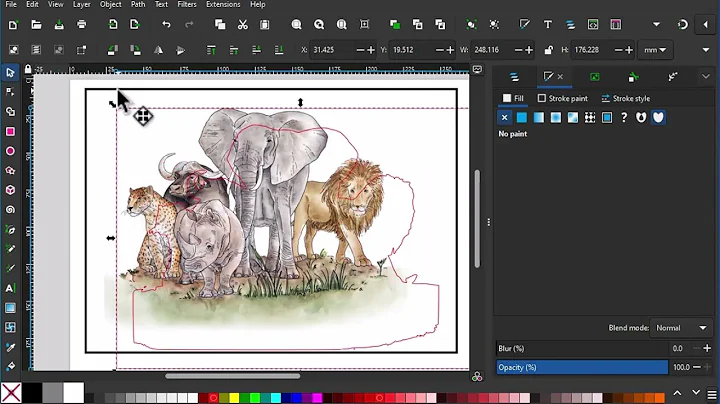
Task: Click the Copy icon
Action: (x=220, y=25)
